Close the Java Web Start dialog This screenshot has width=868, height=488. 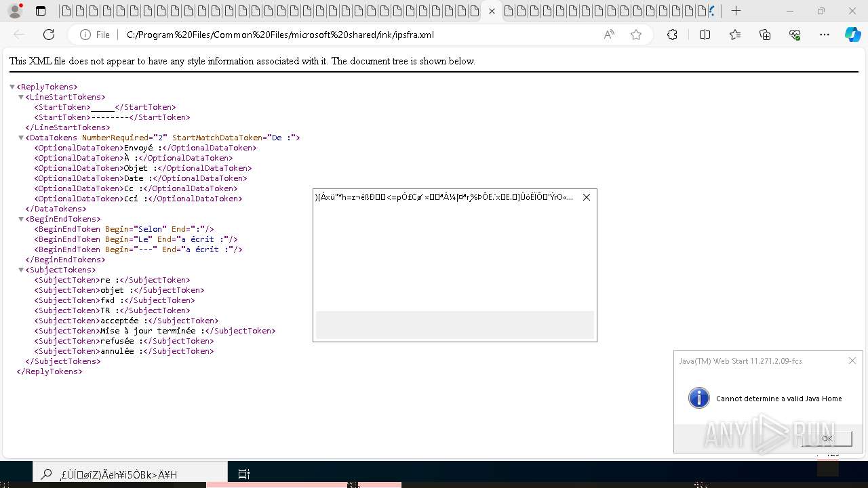click(852, 361)
